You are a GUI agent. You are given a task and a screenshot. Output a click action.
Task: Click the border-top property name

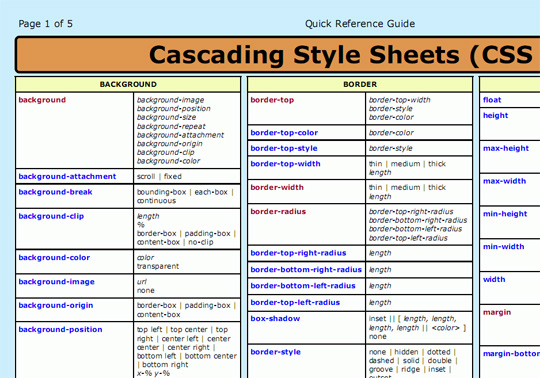click(272, 100)
